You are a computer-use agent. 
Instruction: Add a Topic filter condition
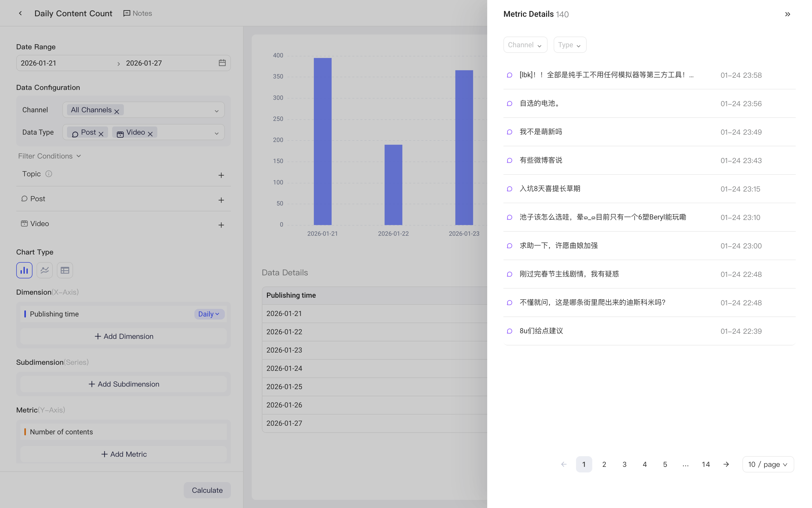point(221,175)
